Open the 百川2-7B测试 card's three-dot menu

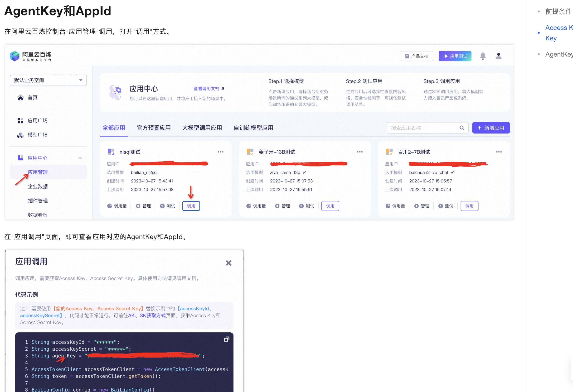pos(499,152)
